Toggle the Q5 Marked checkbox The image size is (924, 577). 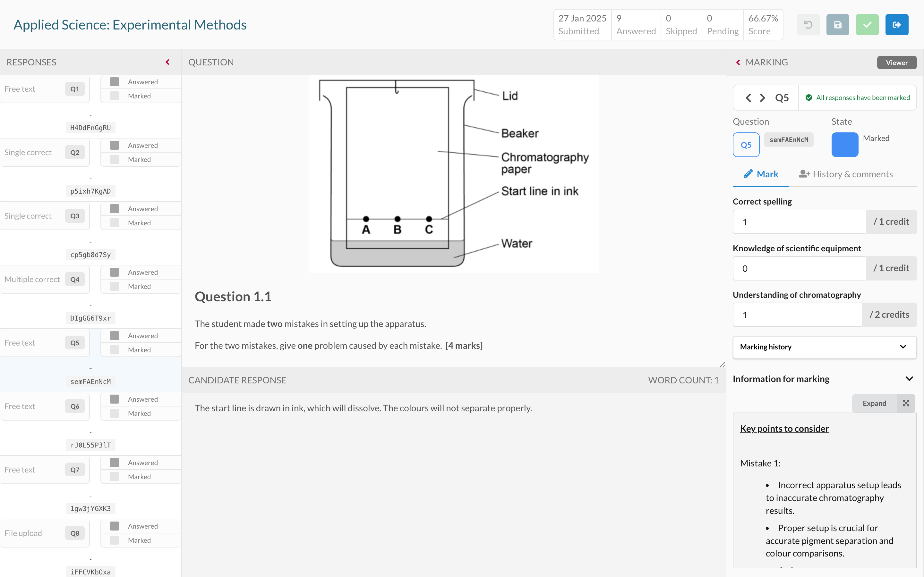[x=115, y=349]
